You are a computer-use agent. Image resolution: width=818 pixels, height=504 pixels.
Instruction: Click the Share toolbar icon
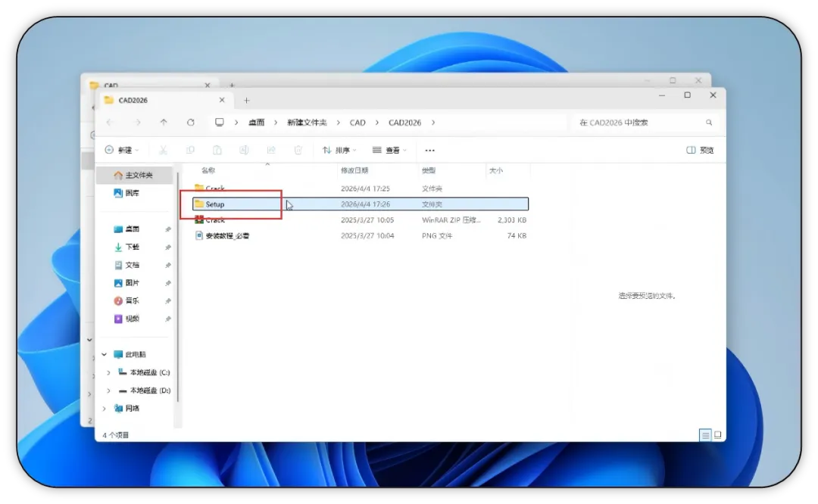271,150
